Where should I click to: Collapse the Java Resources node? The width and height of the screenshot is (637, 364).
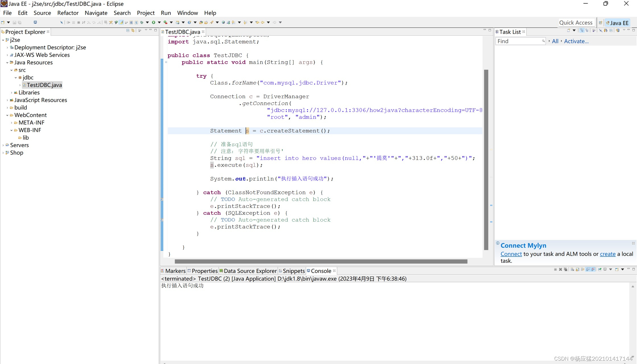7,63
